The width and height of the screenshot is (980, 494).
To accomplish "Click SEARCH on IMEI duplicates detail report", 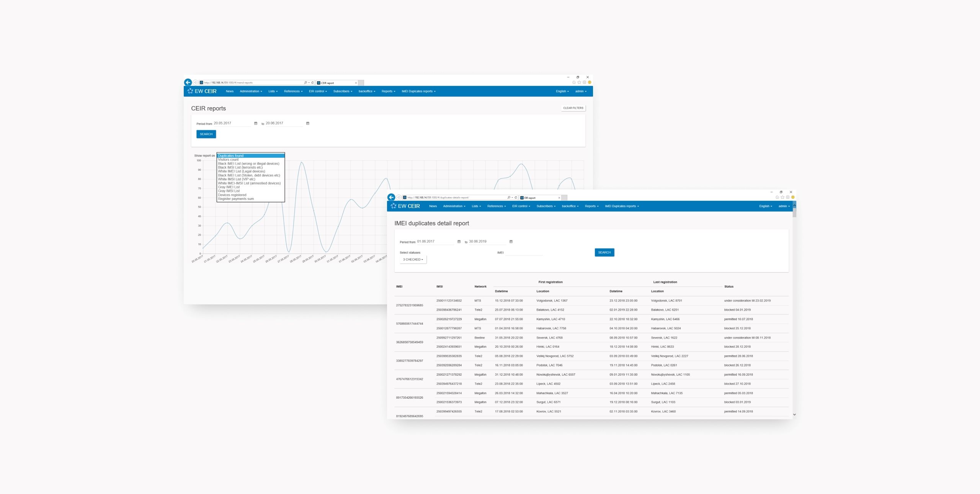I will coord(604,252).
